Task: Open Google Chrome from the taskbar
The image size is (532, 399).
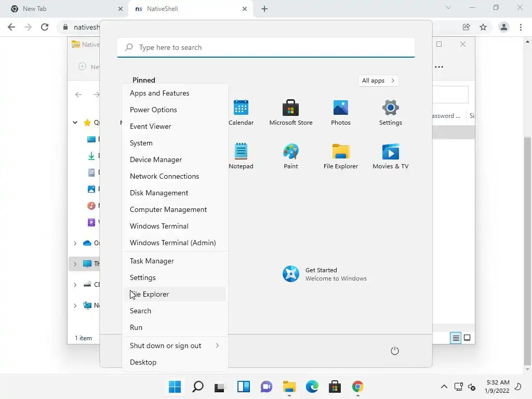Action: tap(357, 387)
